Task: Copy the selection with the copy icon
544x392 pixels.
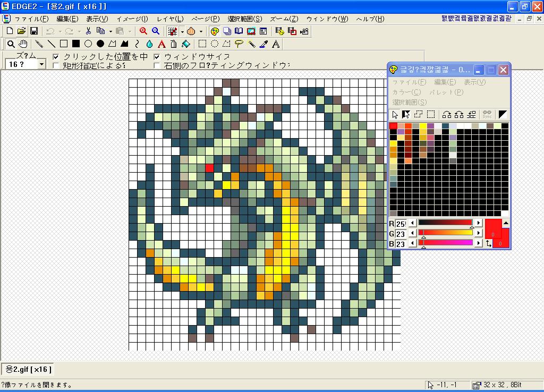Action: [x=100, y=31]
